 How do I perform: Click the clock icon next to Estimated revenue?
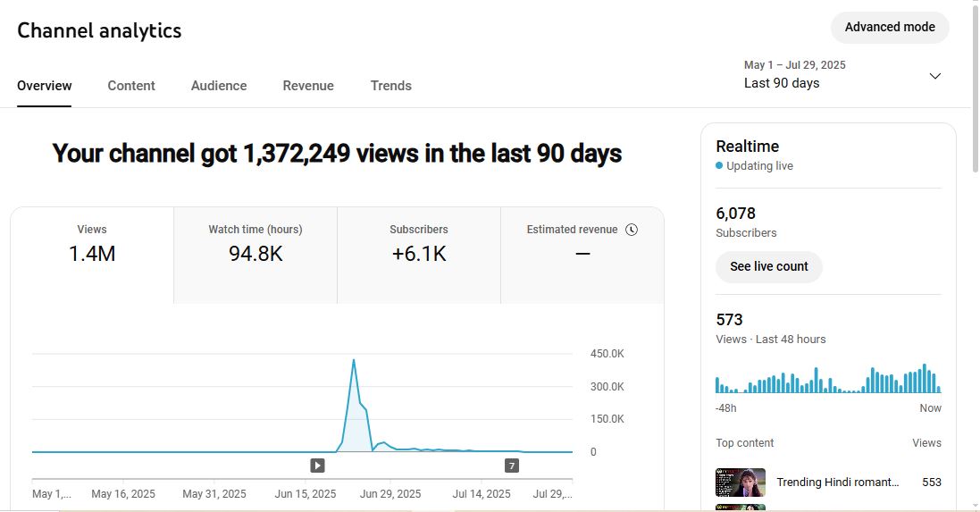pyautogui.click(x=632, y=230)
